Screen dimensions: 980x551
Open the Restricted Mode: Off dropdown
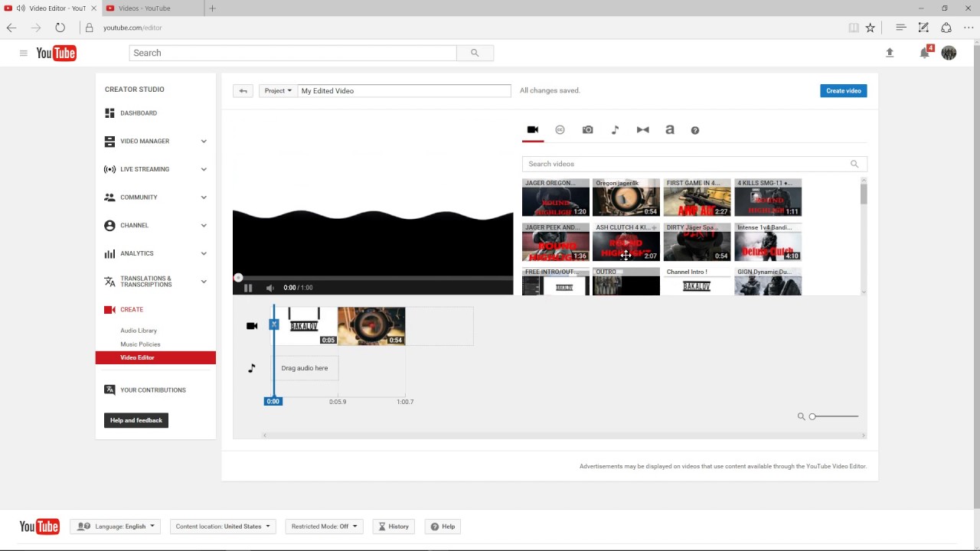point(324,527)
